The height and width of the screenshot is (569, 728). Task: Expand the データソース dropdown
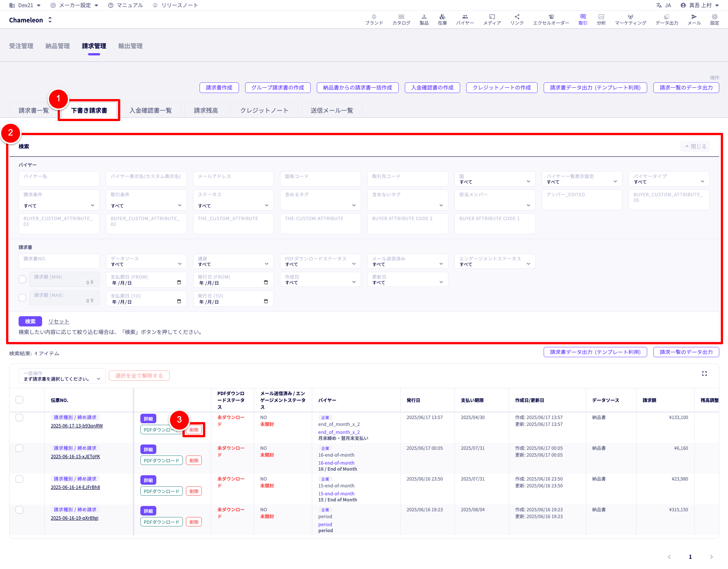pos(146,261)
